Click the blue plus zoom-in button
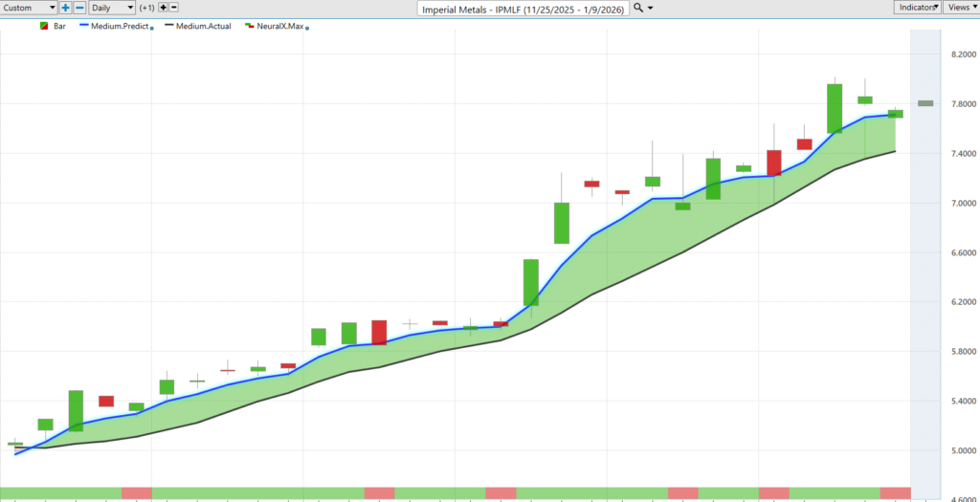The height and width of the screenshot is (502, 980). pyautogui.click(x=65, y=8)
